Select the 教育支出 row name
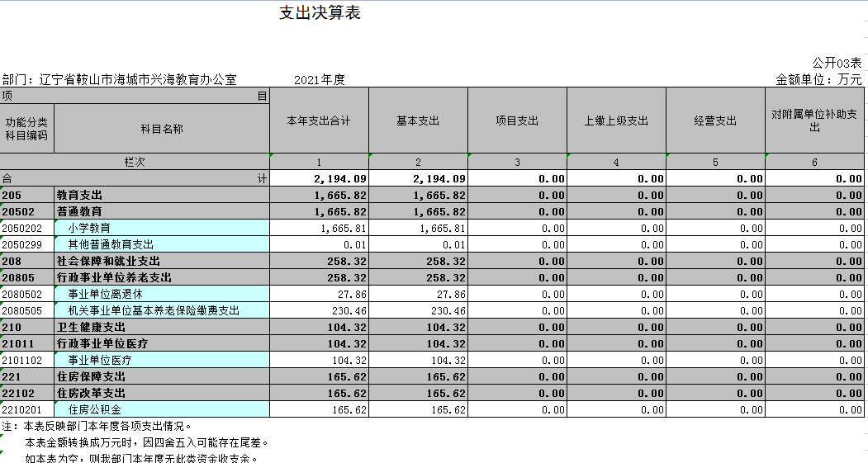 point(162,196)
